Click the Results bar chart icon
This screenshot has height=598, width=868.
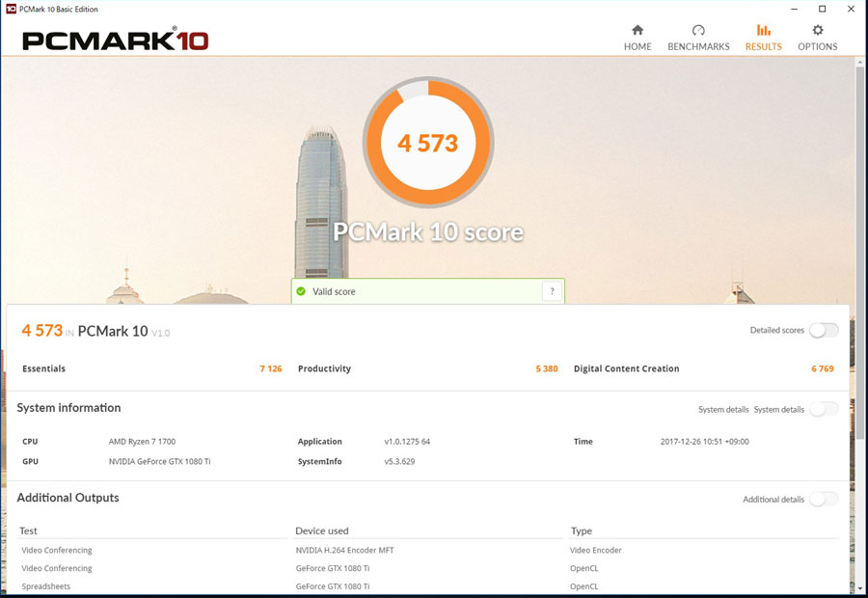tap(764, 30)
